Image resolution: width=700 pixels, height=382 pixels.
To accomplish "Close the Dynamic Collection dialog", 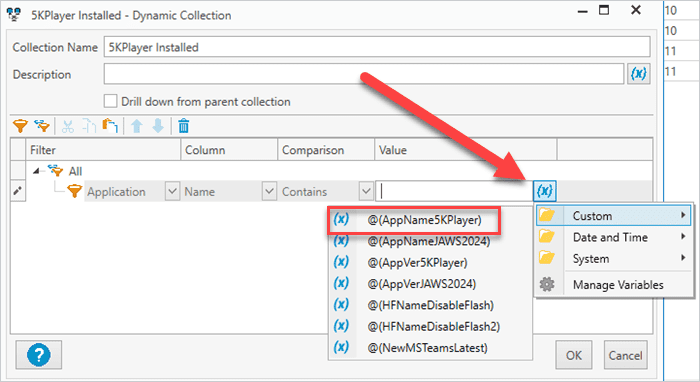I will coord(636,10).
